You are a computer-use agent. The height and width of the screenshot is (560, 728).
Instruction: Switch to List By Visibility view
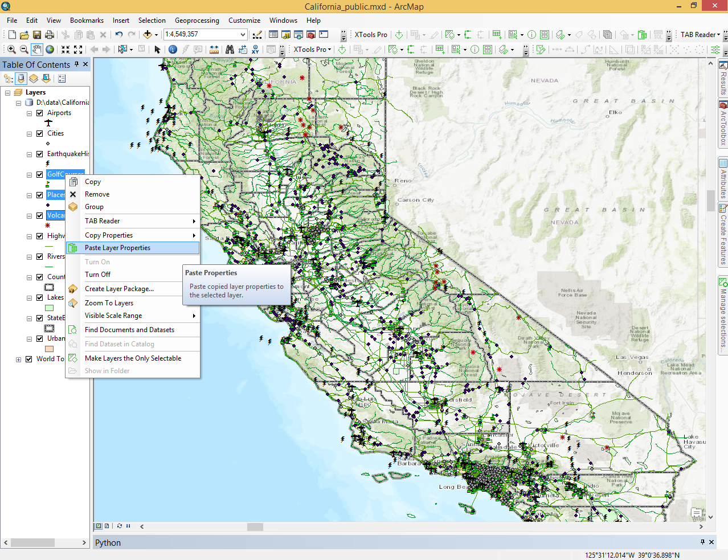[34, 79]
